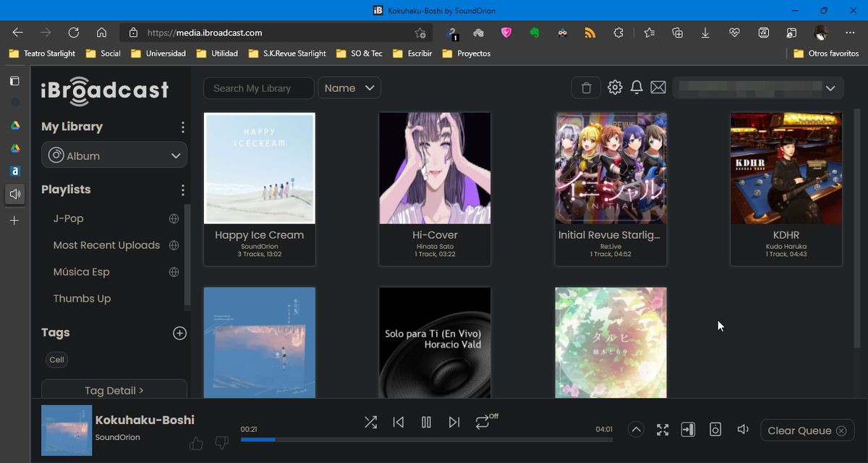Enable shuffle playback
The image size is (868, 463).
(370, 422)
